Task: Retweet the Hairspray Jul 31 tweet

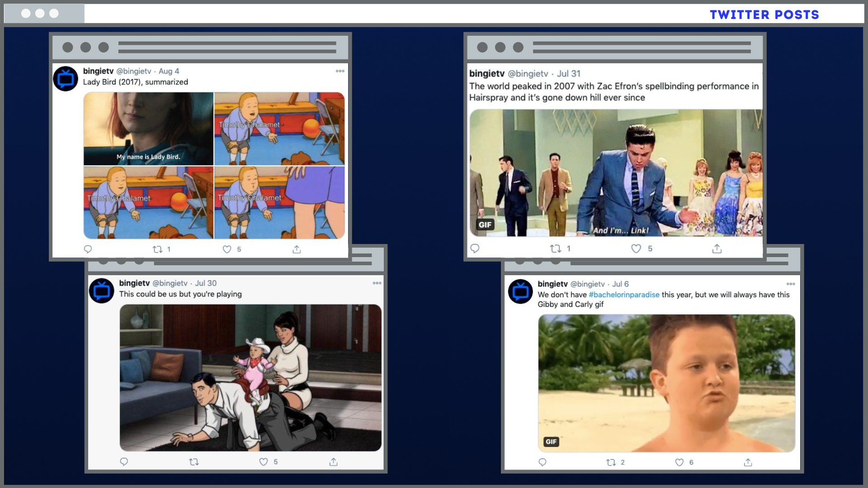Action: pyautogui.click(x=556, y=249)
